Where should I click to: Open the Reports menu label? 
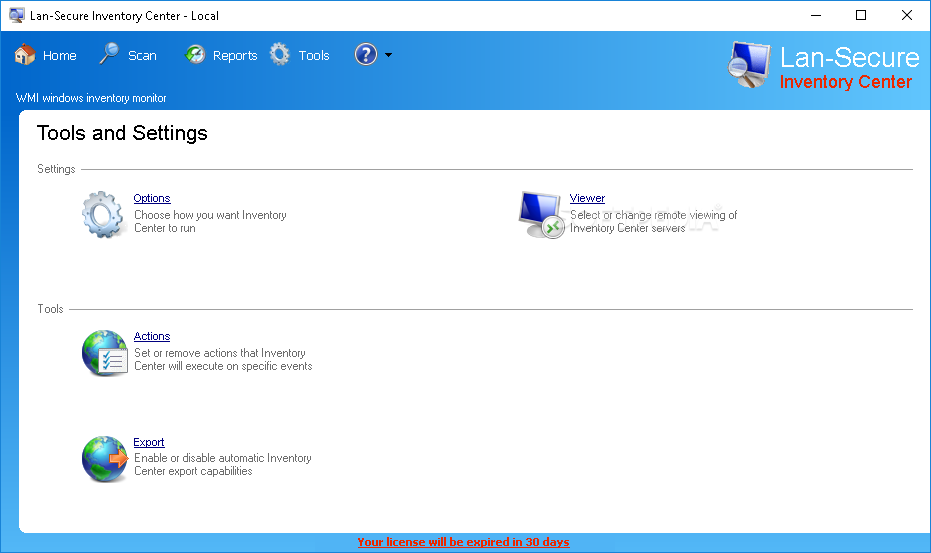point(235,56)
